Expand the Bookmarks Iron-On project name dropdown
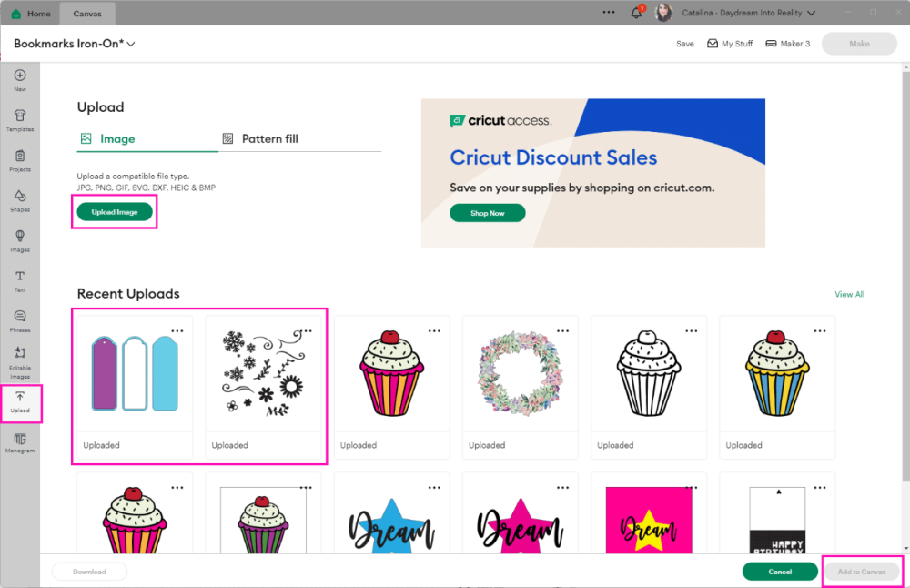 click(x=131, y=44)
